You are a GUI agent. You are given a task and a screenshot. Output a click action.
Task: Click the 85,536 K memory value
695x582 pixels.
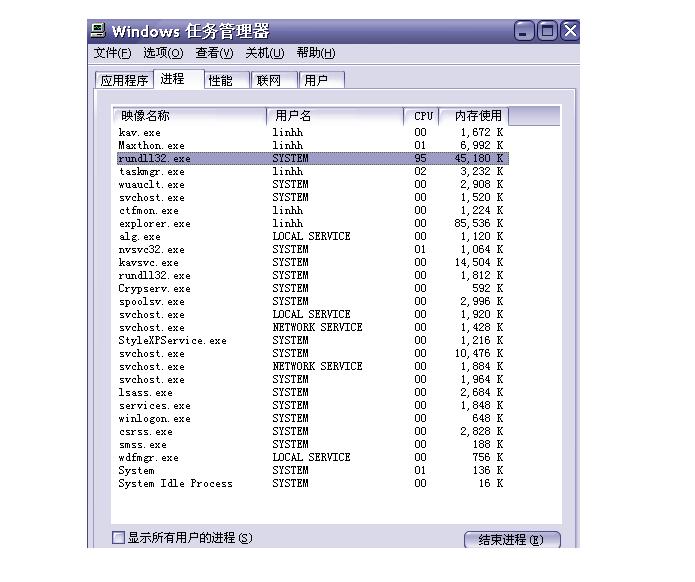479,223
